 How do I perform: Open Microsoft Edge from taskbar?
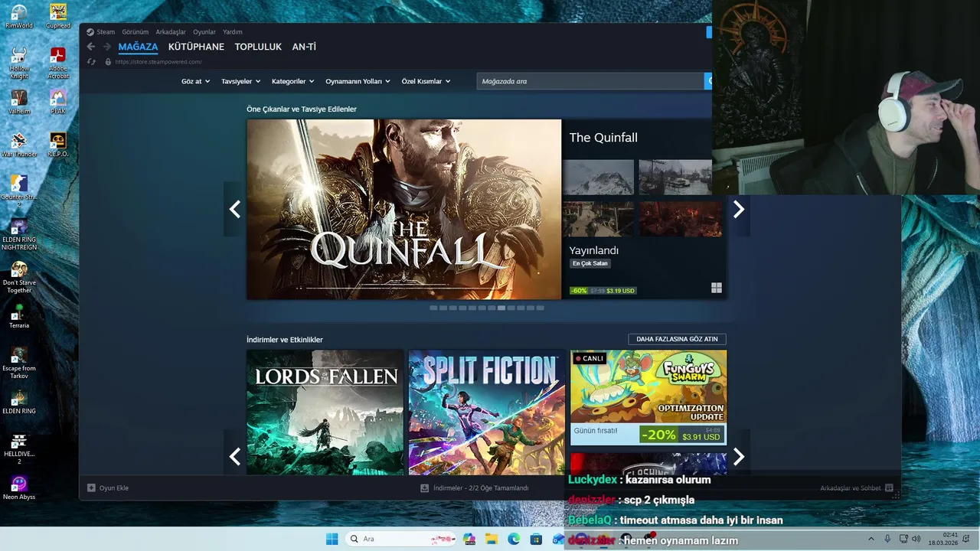pos(514,539)
